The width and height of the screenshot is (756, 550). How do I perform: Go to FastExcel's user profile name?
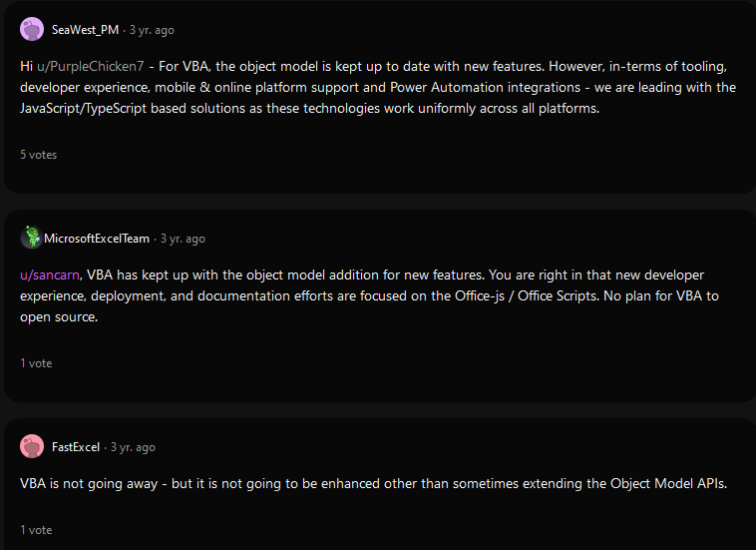[x=76, y=447]
